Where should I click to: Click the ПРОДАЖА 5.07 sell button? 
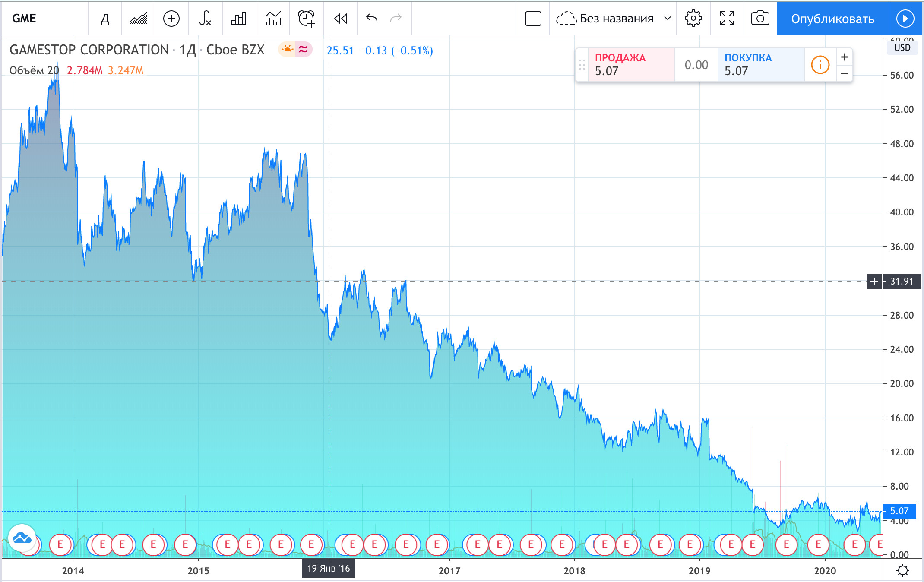pyautogui.click(x=631, y=65)
